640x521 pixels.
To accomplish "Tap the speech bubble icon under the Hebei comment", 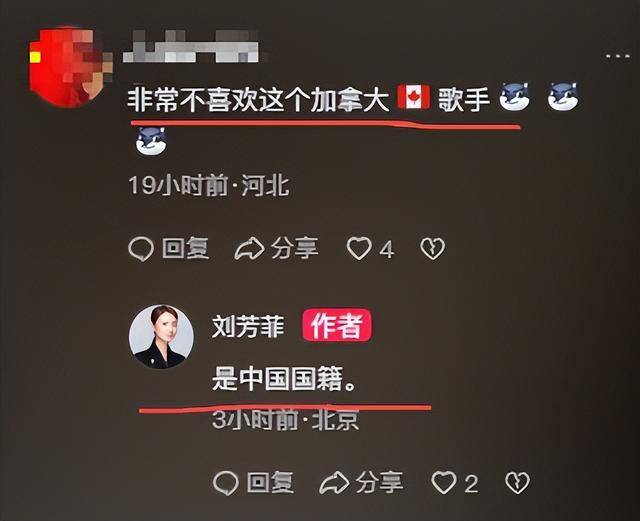I will pos(141,249).
